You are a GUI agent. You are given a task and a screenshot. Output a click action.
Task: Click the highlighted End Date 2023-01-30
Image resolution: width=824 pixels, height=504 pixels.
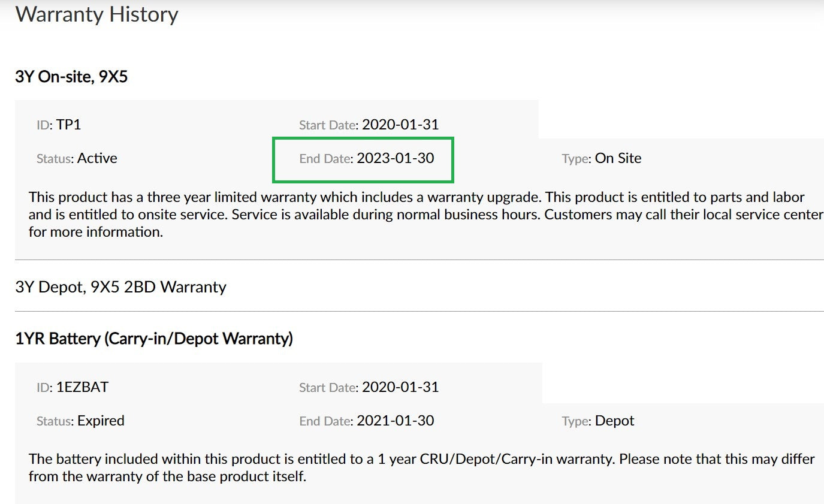(x=363, y=159)
